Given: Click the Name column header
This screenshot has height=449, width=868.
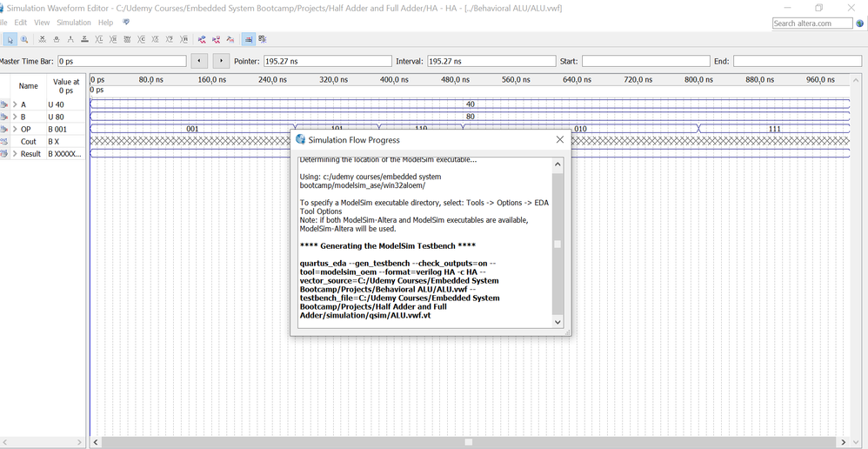Looking at the screenshot, I should (28, 86).
